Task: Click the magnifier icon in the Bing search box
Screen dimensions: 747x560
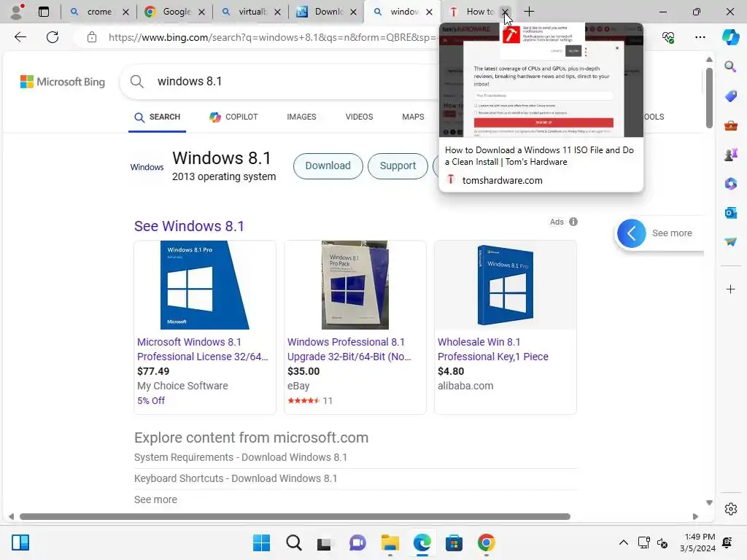Action: pos(136,82)
